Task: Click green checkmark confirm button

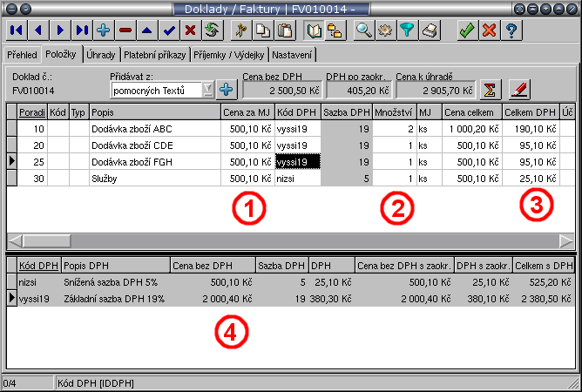Action: [x=467, y=30]
